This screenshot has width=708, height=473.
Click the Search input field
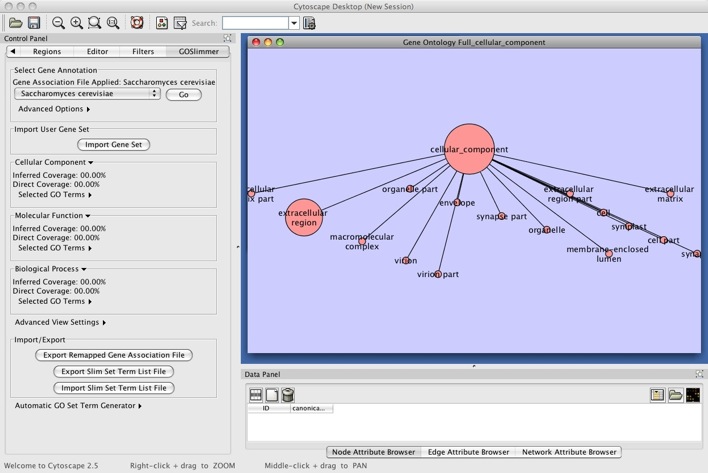point(255,23)
